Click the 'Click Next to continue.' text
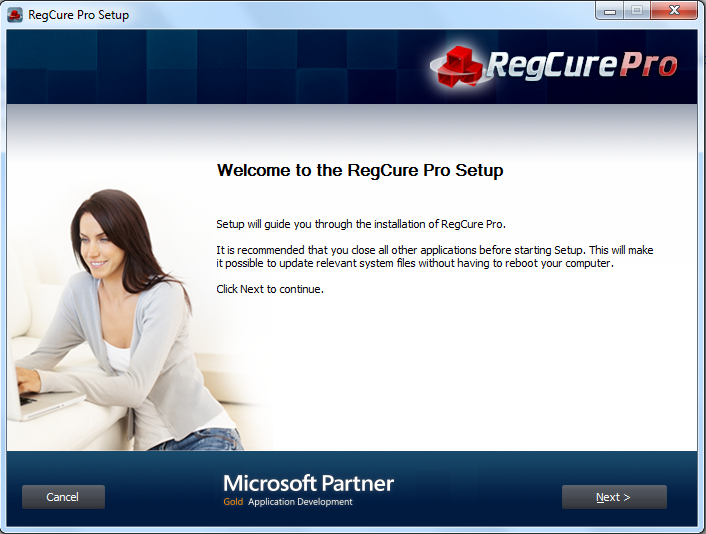The height and width of the screenshot is (534, 706). pyautogui.click(x=270, y=289)
